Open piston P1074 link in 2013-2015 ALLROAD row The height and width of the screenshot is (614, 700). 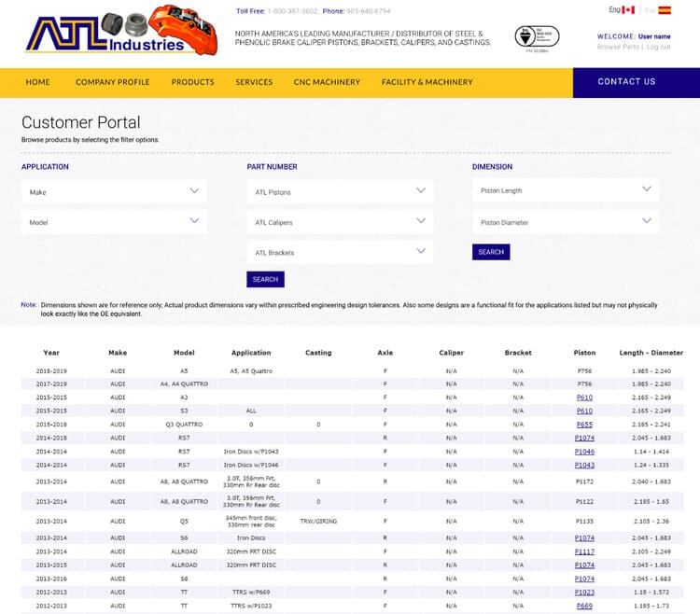[x=584, y=565]
